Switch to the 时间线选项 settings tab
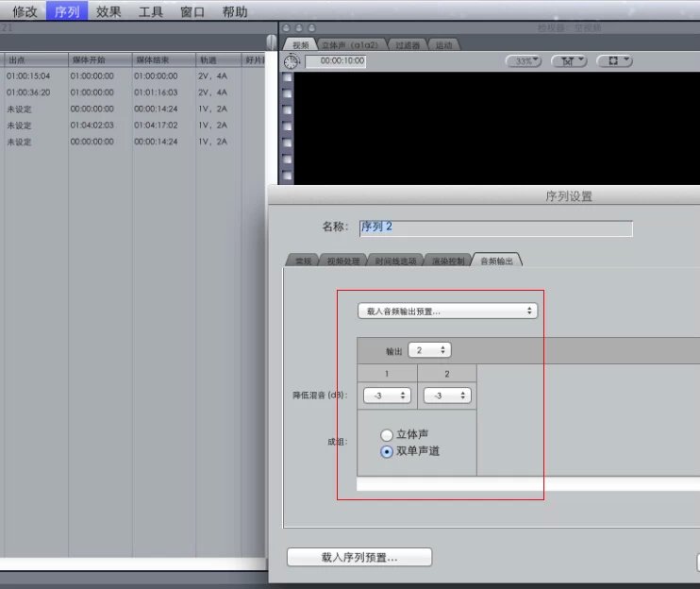The width and height of the screenshot is (700, 589). click(395, 261)
